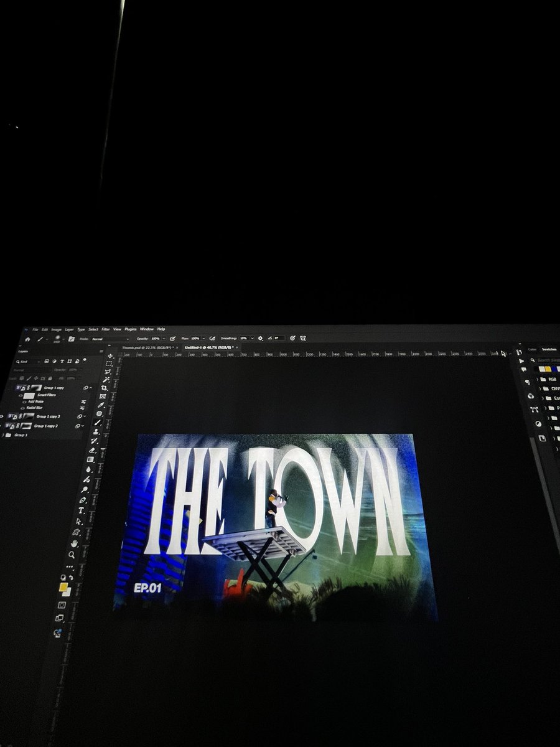This screenshot has width=560, height=747.
Task: Toggle Radial Blur filter visibility
Action: click(22, 408)
